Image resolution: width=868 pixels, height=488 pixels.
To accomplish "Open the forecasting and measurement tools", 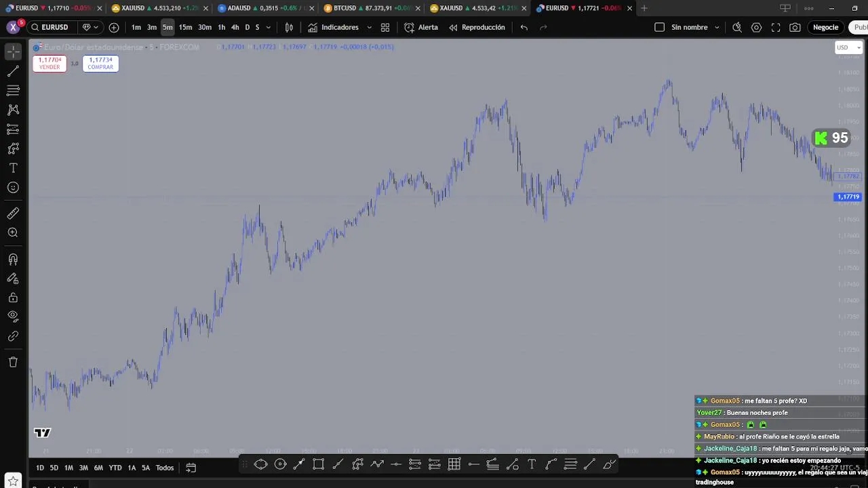I will (13, 129).
